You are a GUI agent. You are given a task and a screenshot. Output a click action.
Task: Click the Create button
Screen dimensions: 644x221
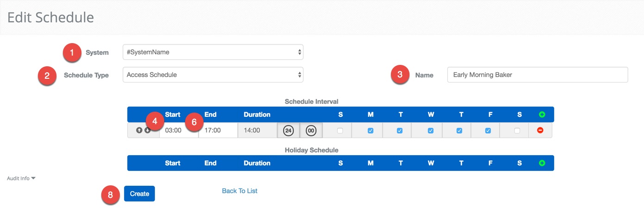tap(139, 194)
